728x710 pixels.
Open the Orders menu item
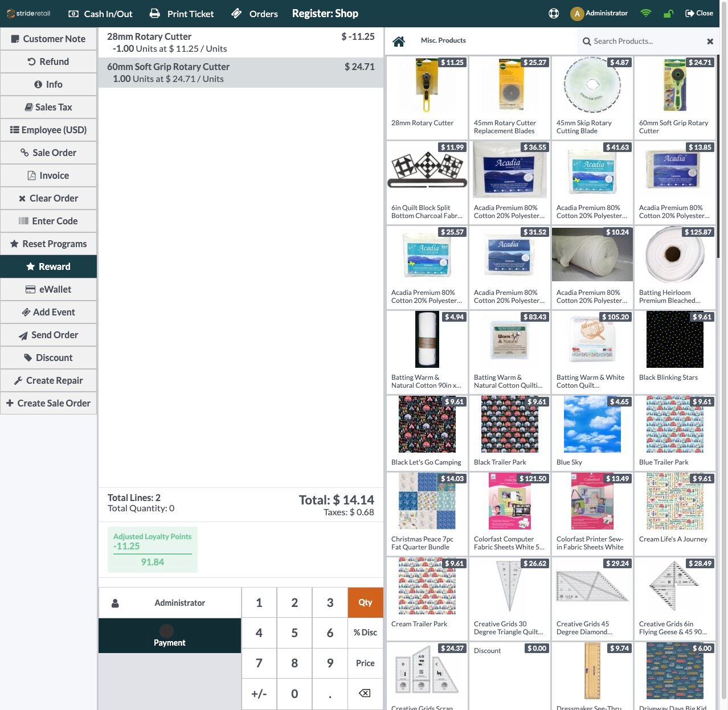tap(255, 14)
